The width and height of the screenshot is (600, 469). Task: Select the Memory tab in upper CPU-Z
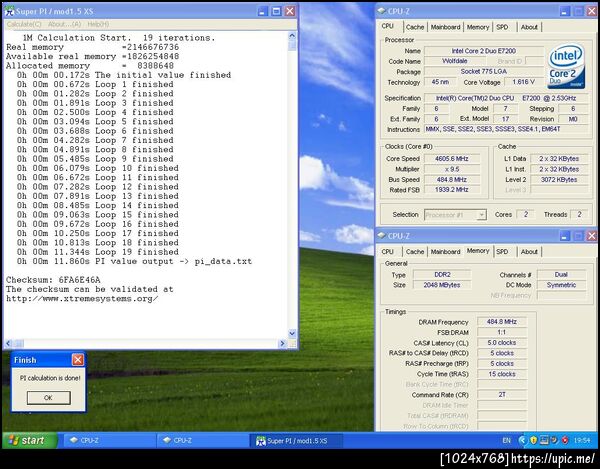478,27
